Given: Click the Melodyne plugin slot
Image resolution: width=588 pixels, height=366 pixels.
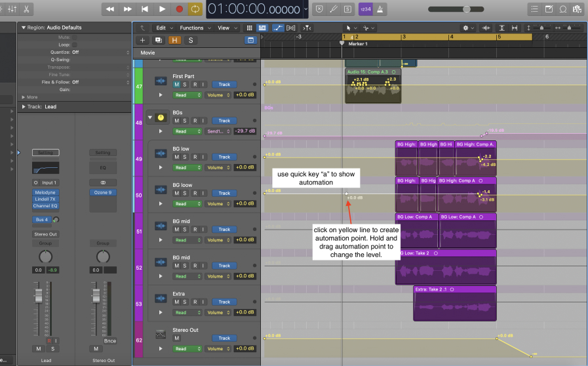Looking at the screenshot, I should [45, 193].
